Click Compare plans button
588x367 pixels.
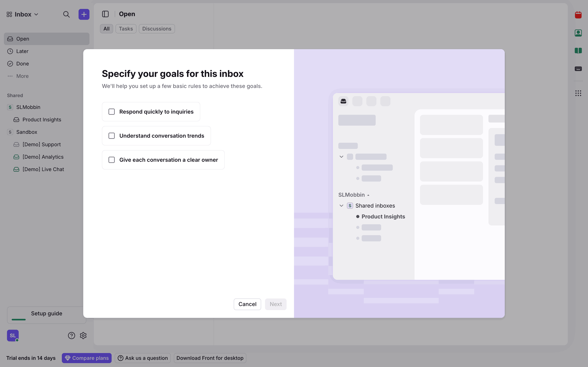coord(87,358)
